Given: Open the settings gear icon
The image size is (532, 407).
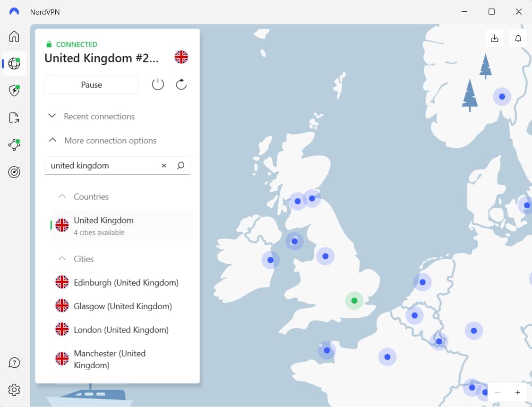Looking at the screenshot, I should [14, 390].
